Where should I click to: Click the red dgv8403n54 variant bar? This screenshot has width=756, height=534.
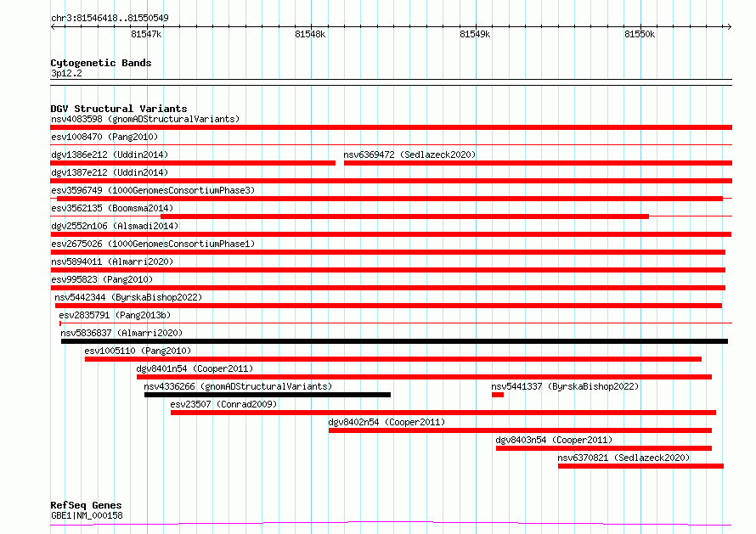click(604, 448)
